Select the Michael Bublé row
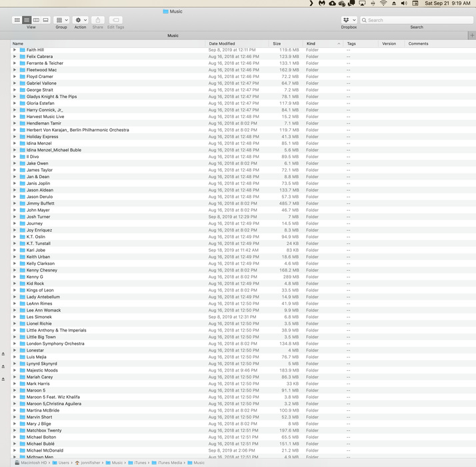Screen dimensions: 476x467 coord(243,444)
